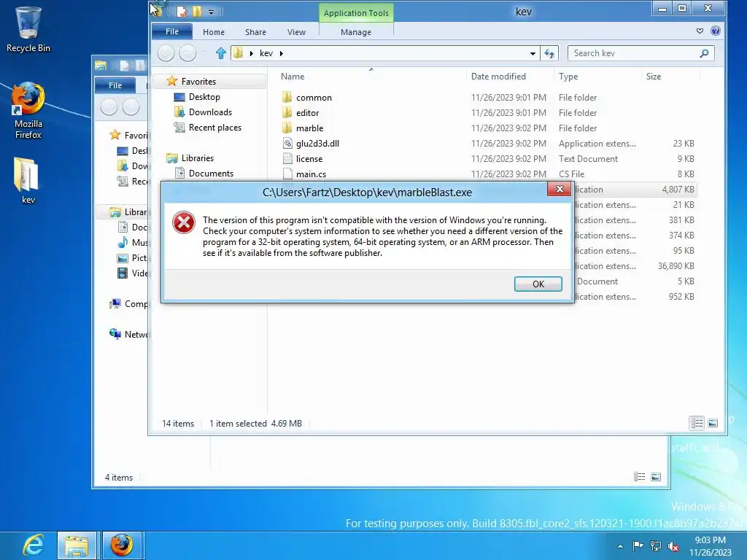747x560 pixels.
Task: Open the clock showing 9:03 PM
Action: point(710,546)
